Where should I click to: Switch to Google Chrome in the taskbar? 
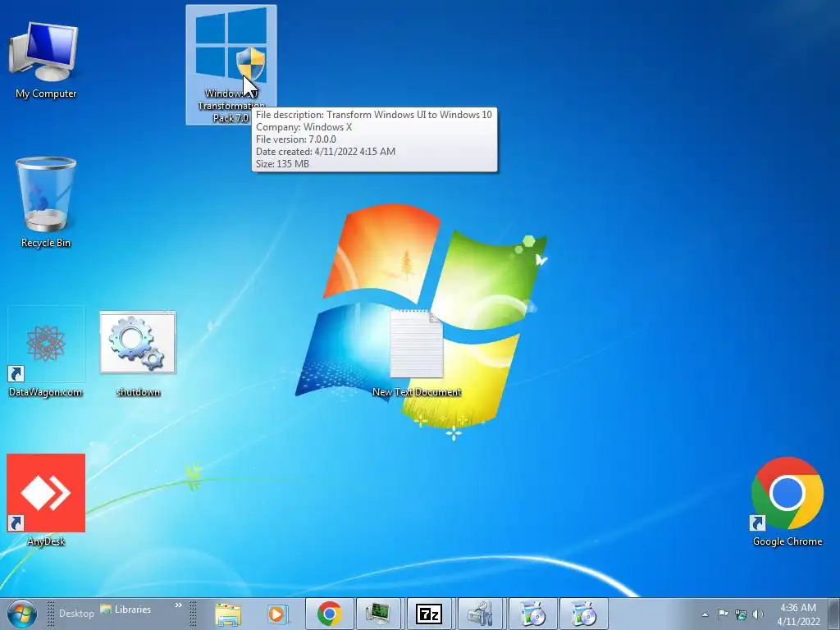click(x=330, y=614)
